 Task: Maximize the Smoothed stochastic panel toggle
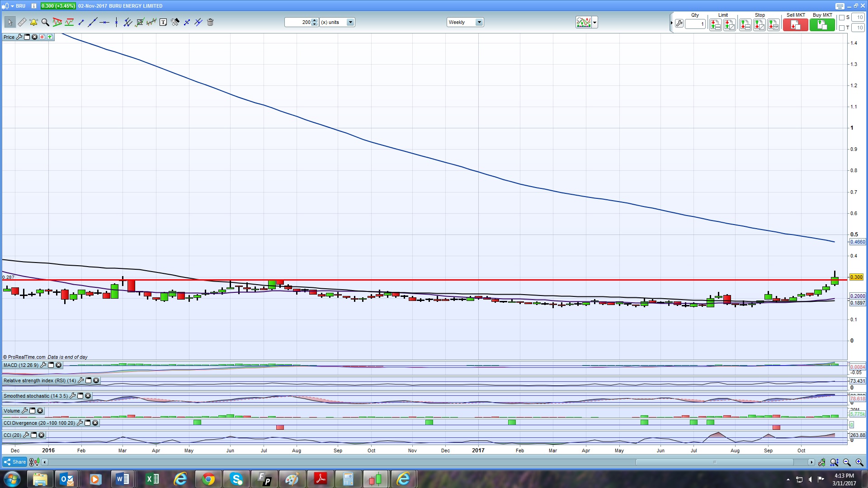(x=80, y=396)
